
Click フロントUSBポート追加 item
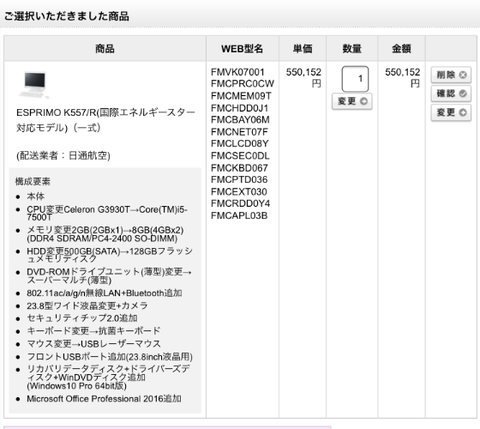click(x=110, y=357)
